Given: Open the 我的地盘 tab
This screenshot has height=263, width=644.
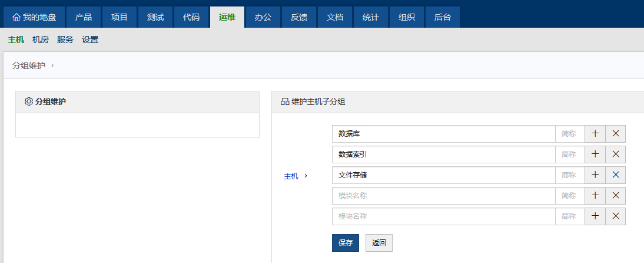Looking at the screenshot, I should pyautogui.click(x=34, y=17).
